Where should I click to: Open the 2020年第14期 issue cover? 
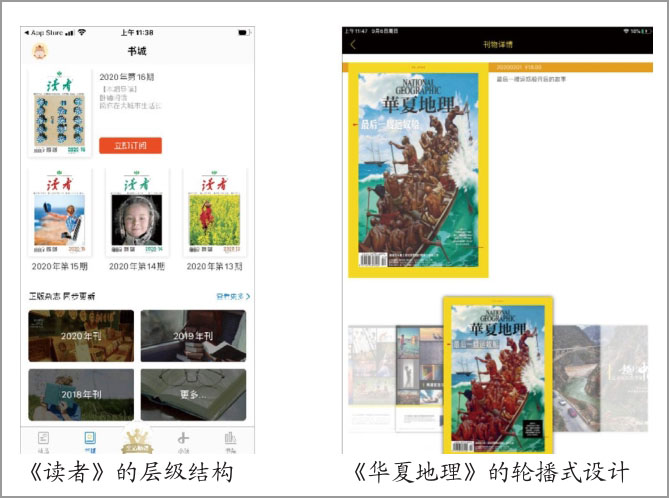[x=137, y=212]
